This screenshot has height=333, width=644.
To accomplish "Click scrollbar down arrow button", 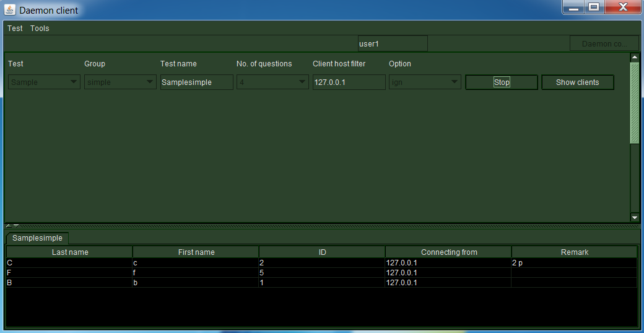I will click(634, 218).
